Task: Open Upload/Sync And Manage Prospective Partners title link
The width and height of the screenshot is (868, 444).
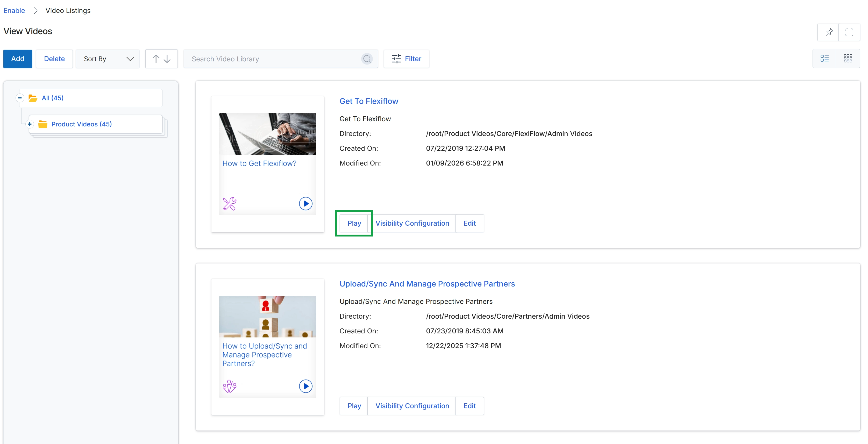Action: (427, 284)
